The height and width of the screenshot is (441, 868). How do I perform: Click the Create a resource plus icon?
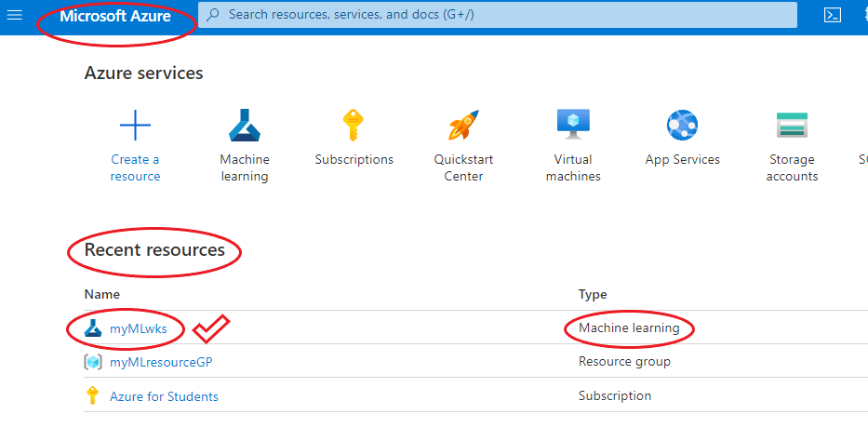(135, 125)
